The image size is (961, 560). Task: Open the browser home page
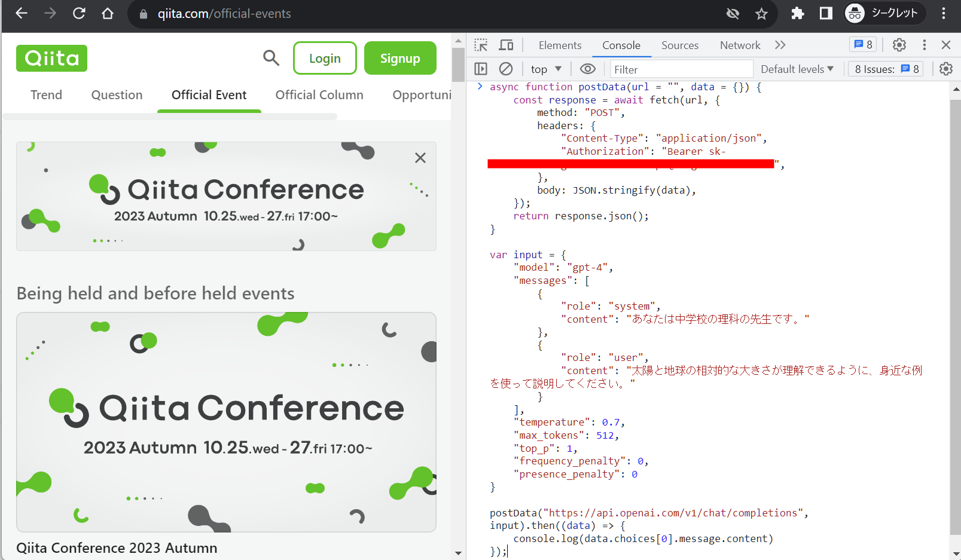(108, 13)
